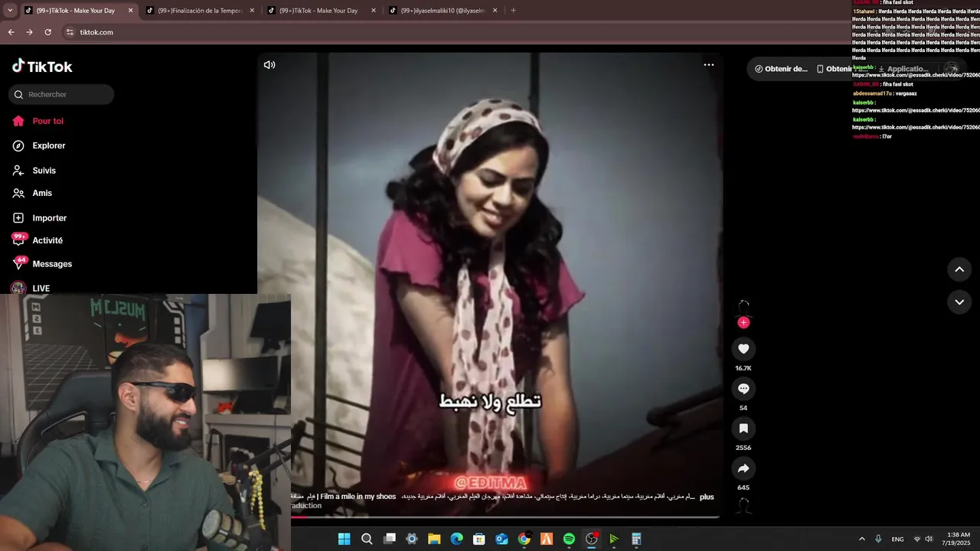
Task: Focus the Rechercher search field
Action: point(61,95)
